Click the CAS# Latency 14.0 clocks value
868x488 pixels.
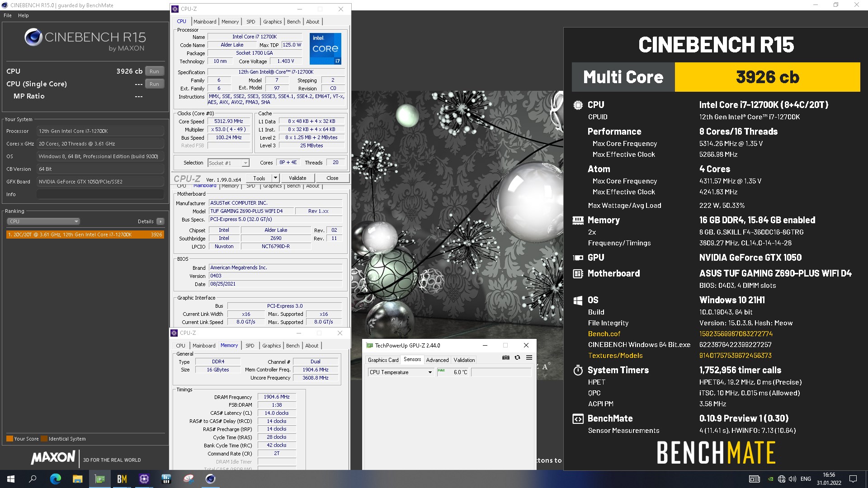(277, 413)
